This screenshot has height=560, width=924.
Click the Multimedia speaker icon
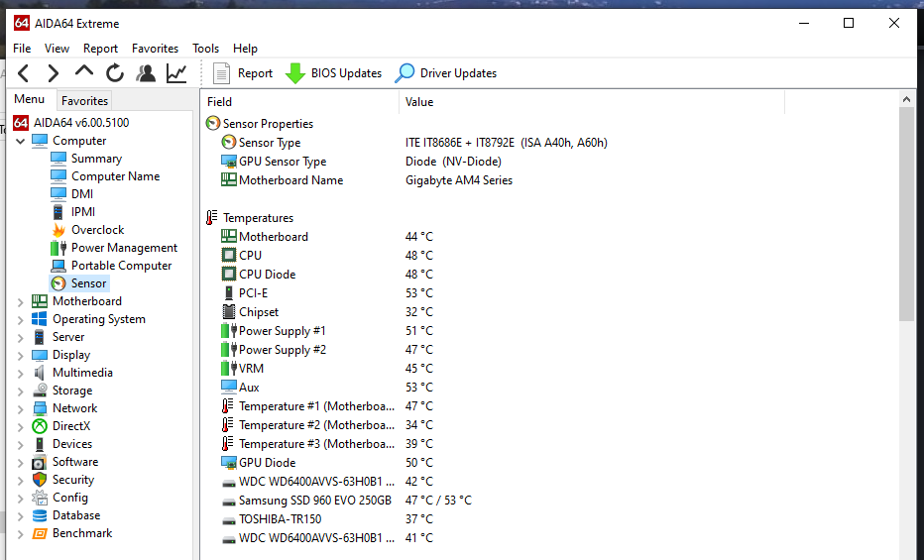click(40, 372)
